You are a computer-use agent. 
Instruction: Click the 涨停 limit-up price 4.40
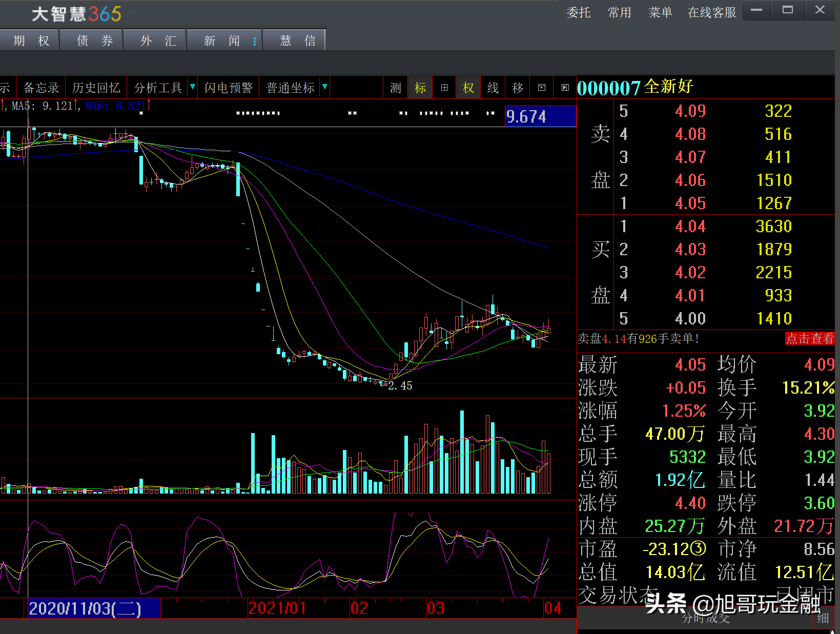point(690,503)
